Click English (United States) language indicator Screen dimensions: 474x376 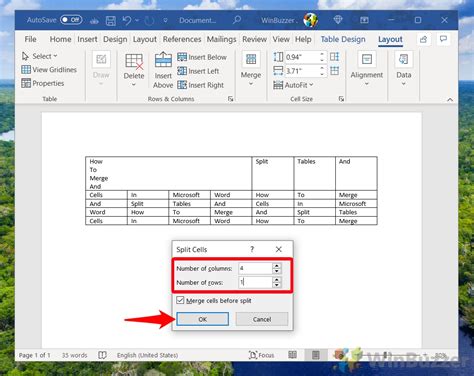147,355
